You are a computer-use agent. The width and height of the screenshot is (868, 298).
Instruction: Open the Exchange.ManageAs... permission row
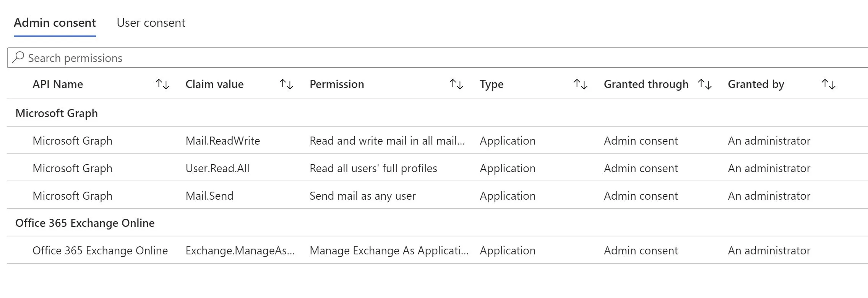438,250
